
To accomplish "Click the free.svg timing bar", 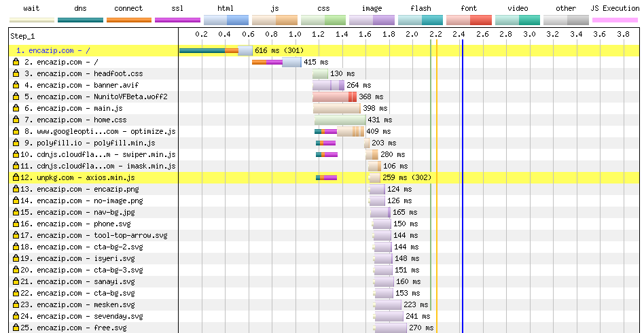I will (x=390, y=328).
